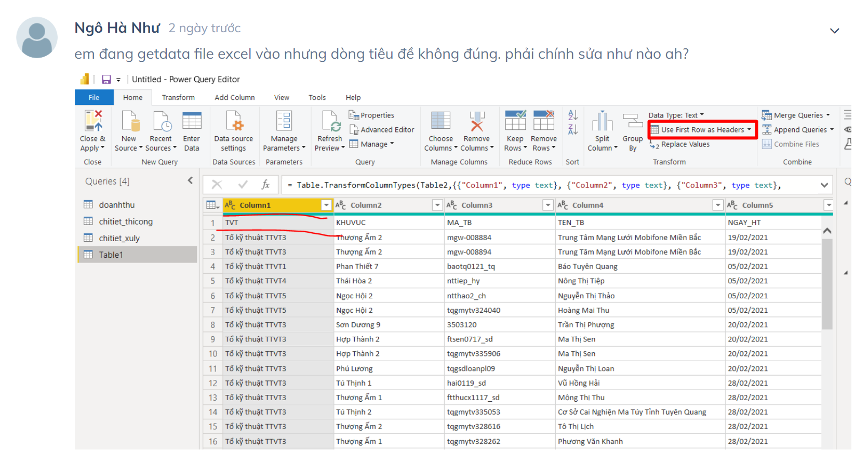Click the Data source settings icon

[234, 121]
